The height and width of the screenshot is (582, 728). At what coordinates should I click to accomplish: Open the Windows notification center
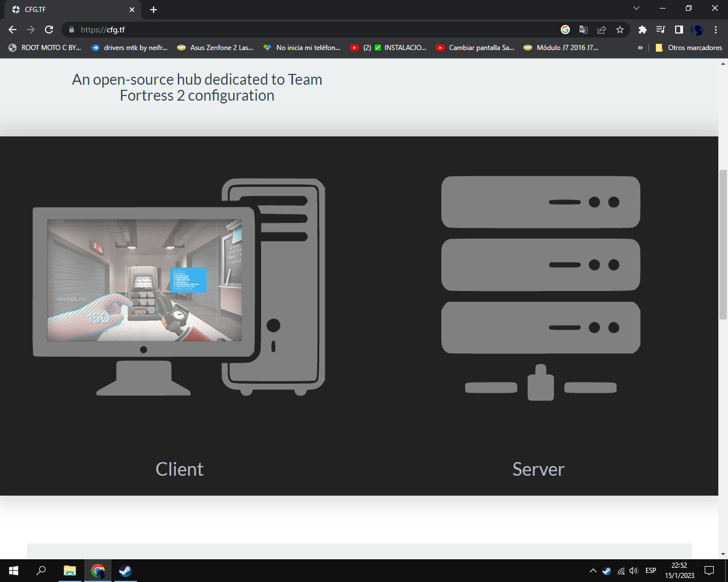point(709,571)
